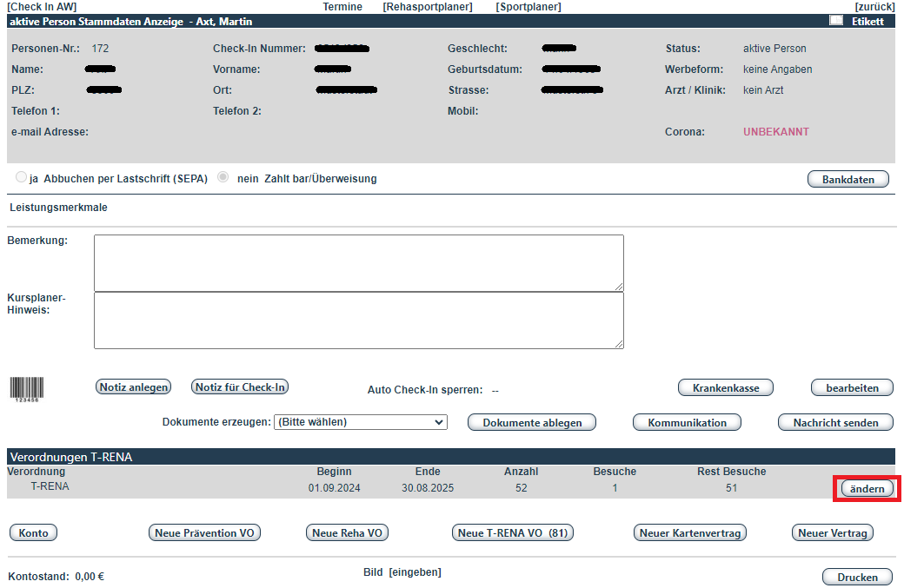Select 'nein' Zahlt bar/Überweisung radio button

[223, 178]
